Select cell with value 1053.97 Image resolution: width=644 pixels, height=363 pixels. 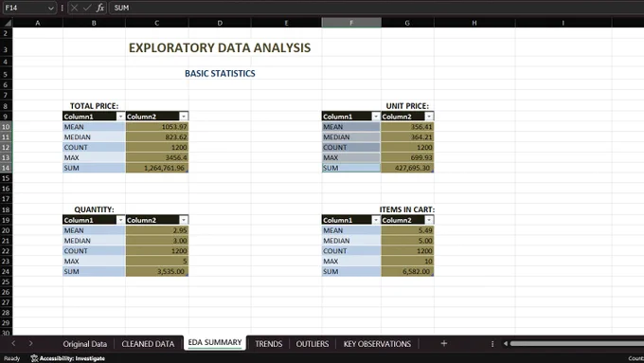[157, 127]
